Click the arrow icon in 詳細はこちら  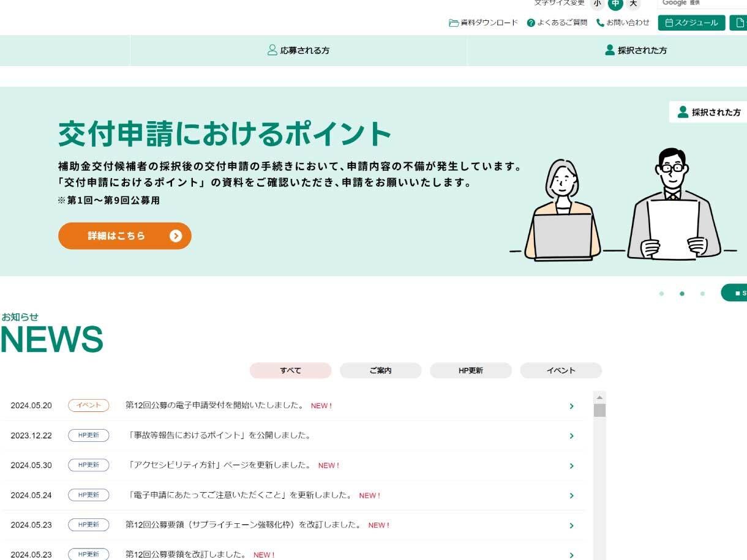click(x=176, y=236)
